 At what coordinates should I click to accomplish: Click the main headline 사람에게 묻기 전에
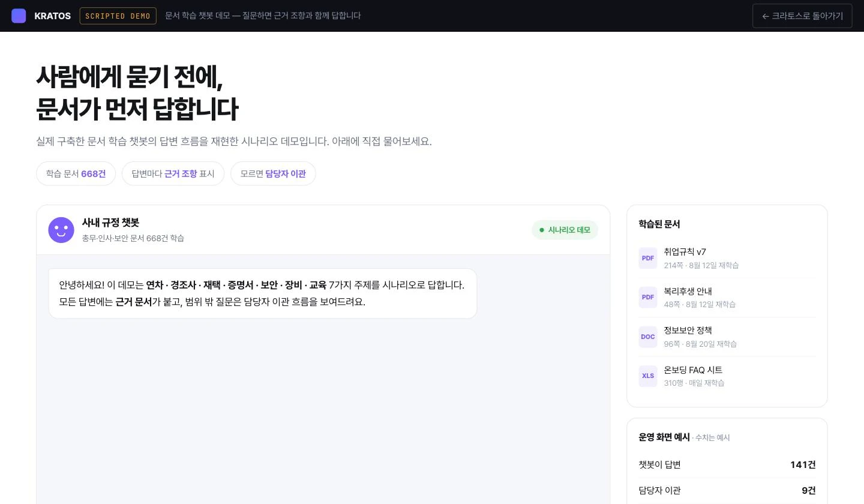[129, 76]
